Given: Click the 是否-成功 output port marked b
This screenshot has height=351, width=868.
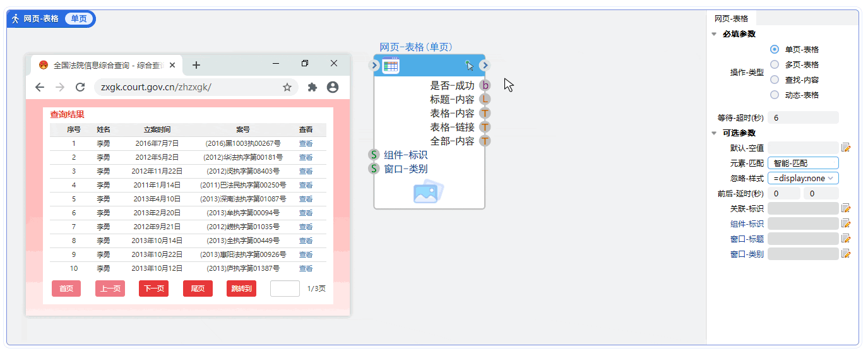Looking at the screenshot, I should pyautogui.click(x=485, y=85).
